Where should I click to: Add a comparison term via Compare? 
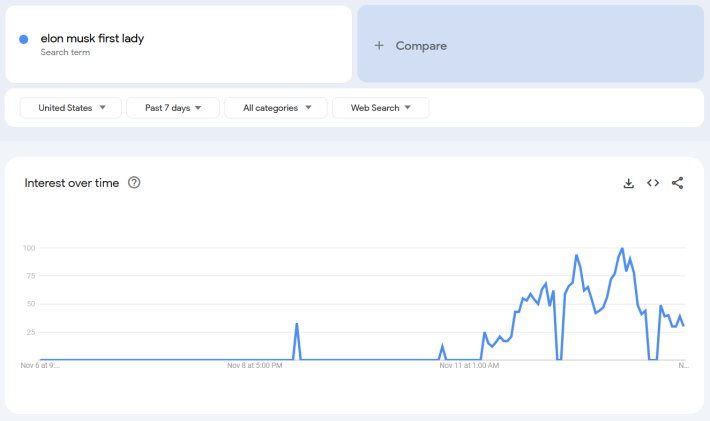(530, 44)
